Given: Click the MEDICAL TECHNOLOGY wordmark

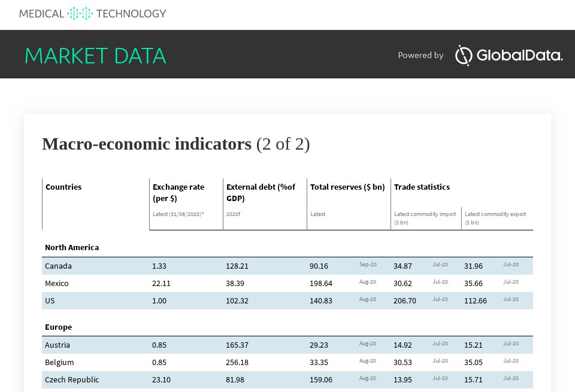Looking at the screenshot, I should tap(93, 13).
